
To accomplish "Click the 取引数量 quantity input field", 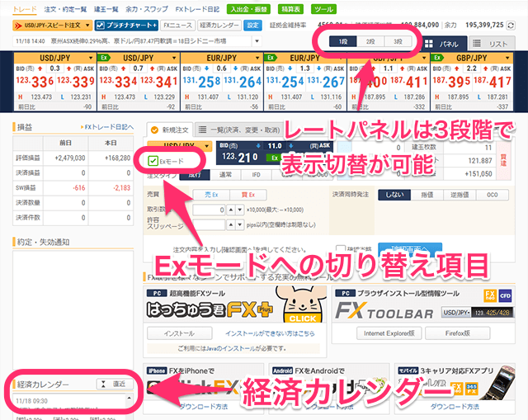I will coord(209,210).
